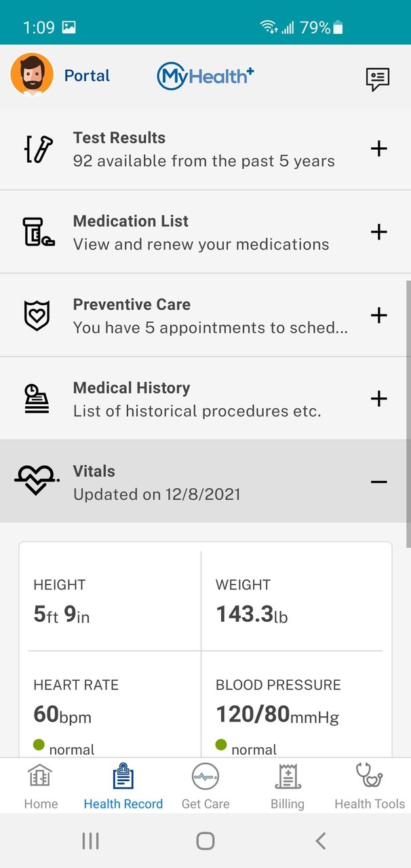Screen dimensions: 411x868
Task: Tap the user avatar picture
Action: (x=32, y=75)
